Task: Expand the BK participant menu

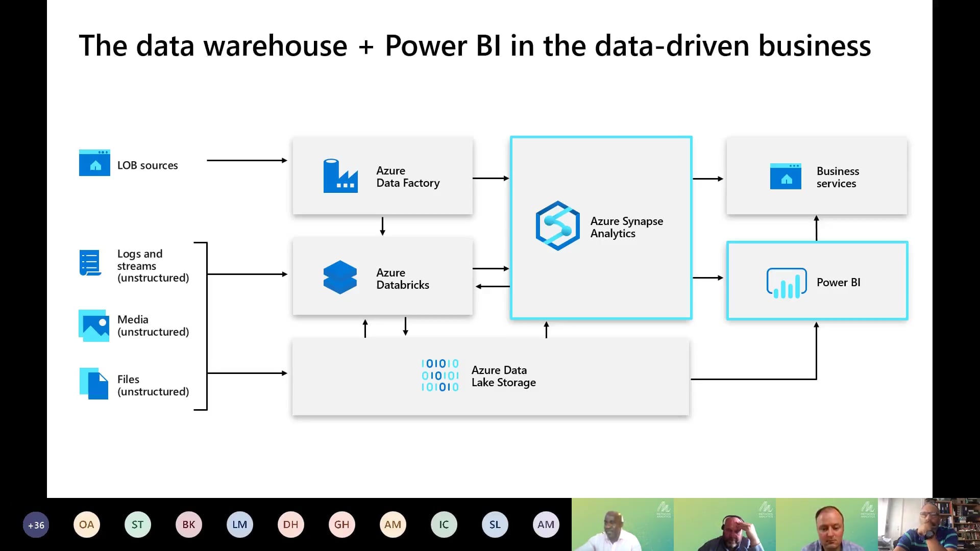Action: [x=189, y=524]
